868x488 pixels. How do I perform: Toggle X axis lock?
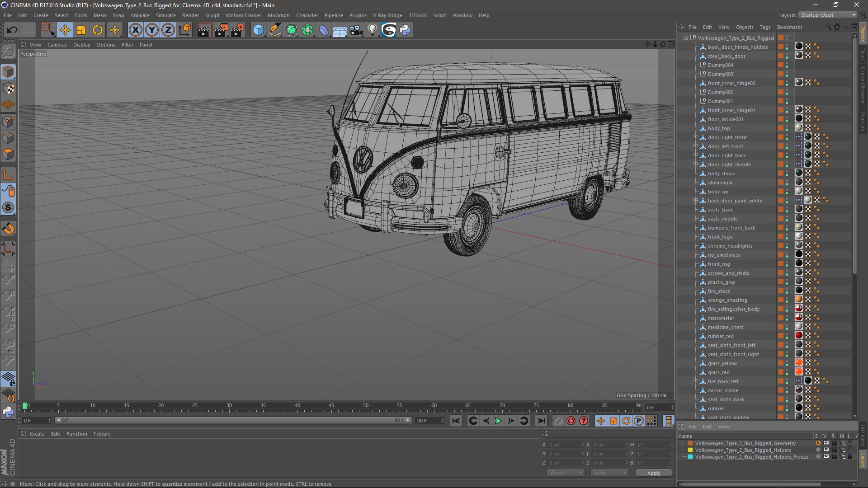[x=135, y=30]
